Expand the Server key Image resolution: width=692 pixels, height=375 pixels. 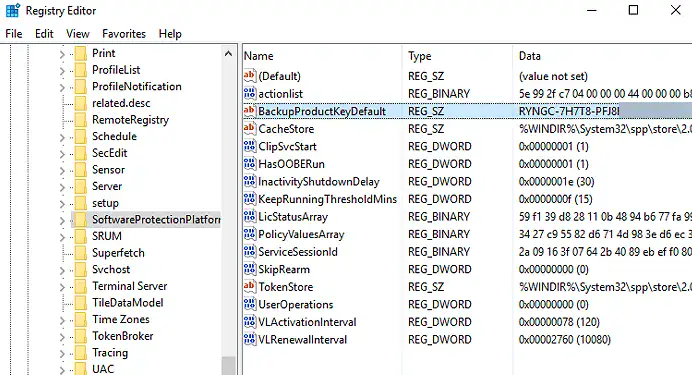point(62,187)
